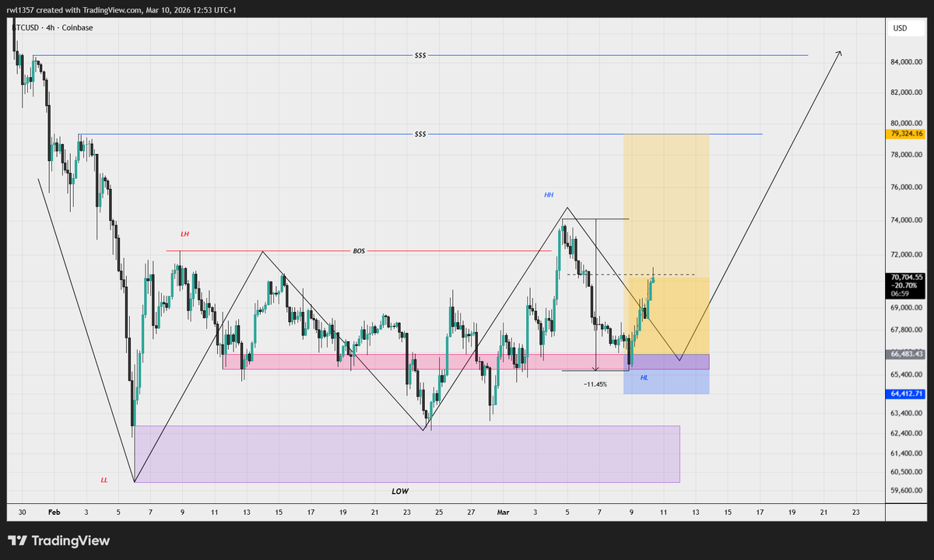The image size is (934, 560).
Task: Click the 30 date label on the time axis
Action: click(22, 513)
